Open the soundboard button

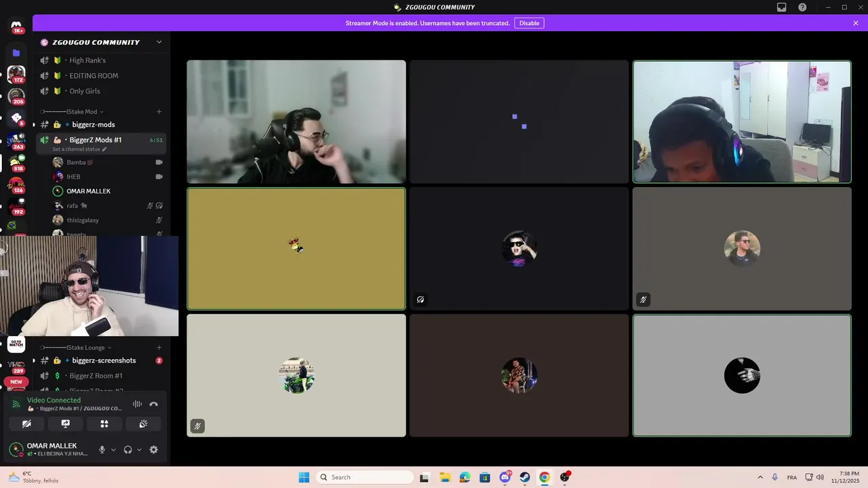pyautogui.click(x=143, y=424)
